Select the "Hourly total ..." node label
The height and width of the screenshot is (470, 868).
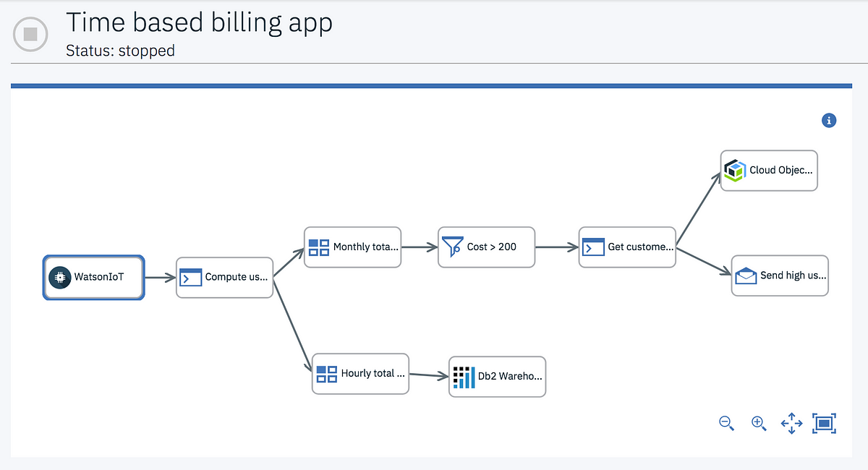point(373,373)
